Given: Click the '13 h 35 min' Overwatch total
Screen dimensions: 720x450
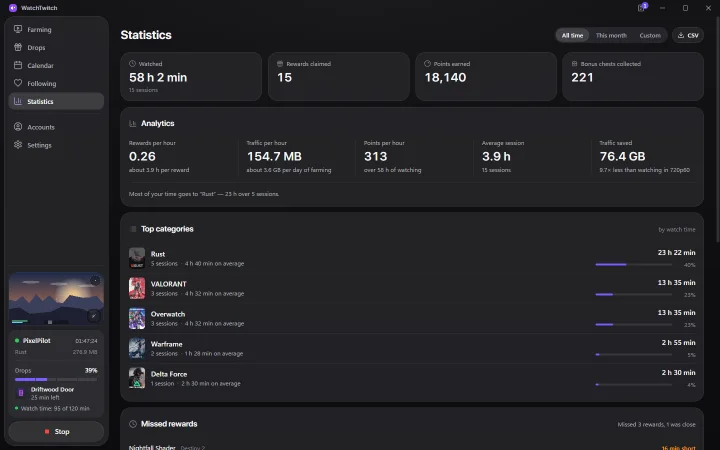Looking at the screenshot, I should click(676, 313).
